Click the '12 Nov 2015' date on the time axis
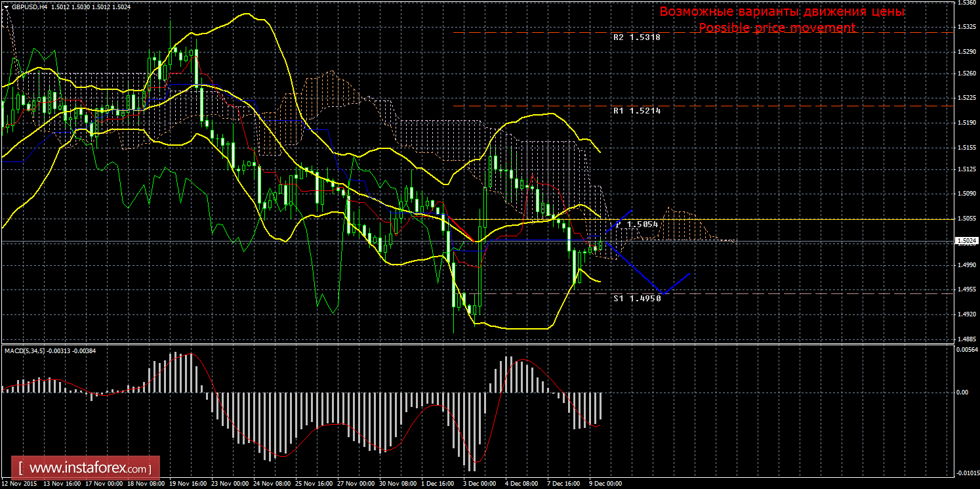Viewport: 980px width, 489px height. (x=20, y=484)
